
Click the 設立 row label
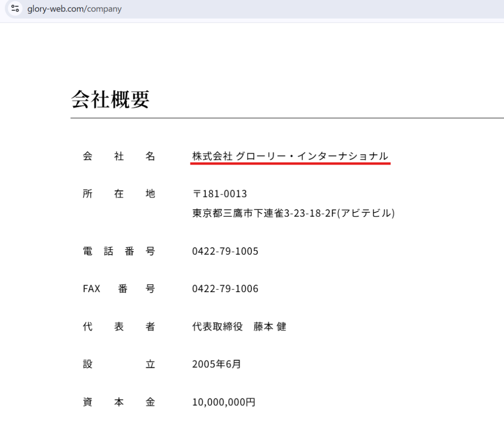[119, 364]
